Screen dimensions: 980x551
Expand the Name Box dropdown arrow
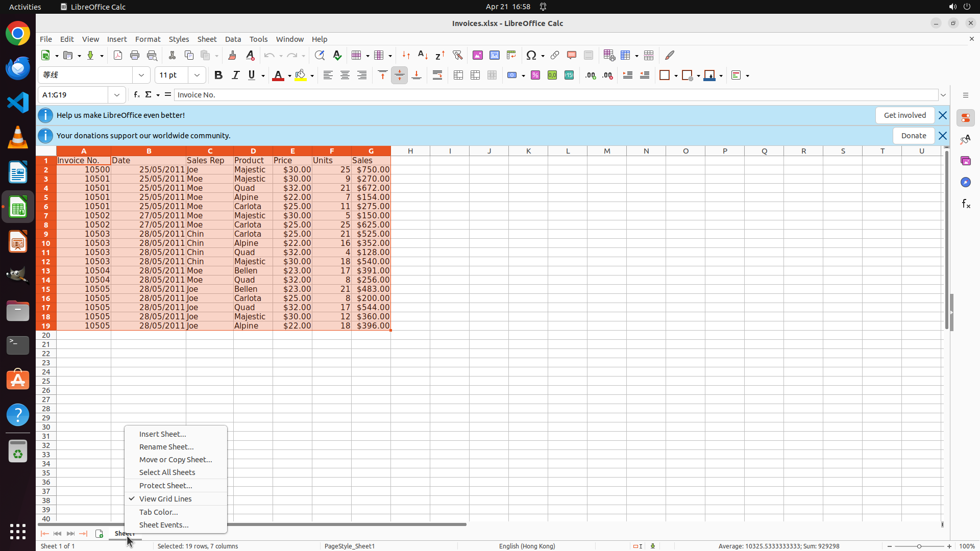coord(117,95)
